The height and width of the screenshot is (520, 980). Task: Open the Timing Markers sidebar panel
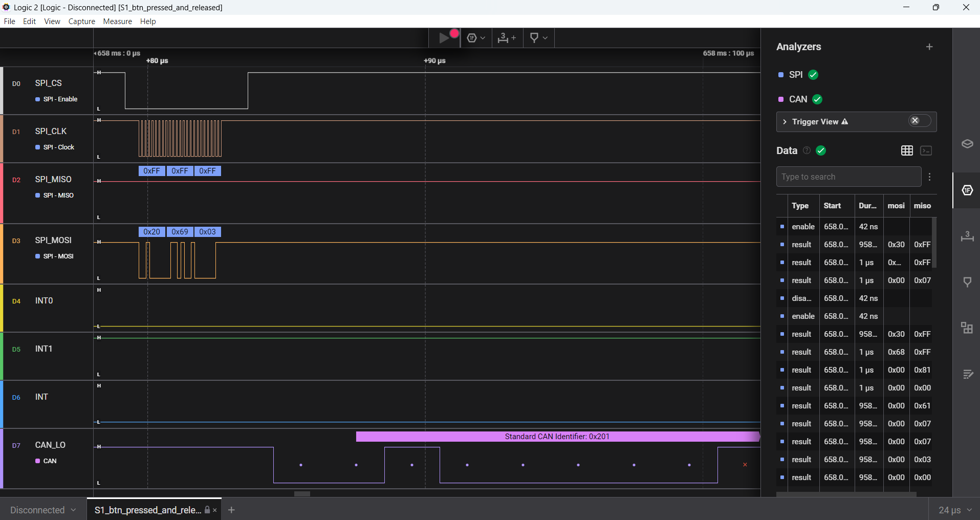click(x=967, y=236)
